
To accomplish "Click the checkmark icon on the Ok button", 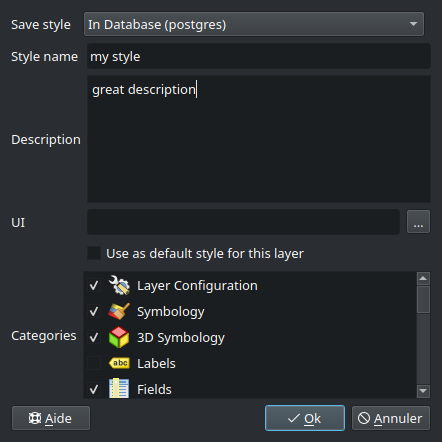I will point(294,418).
